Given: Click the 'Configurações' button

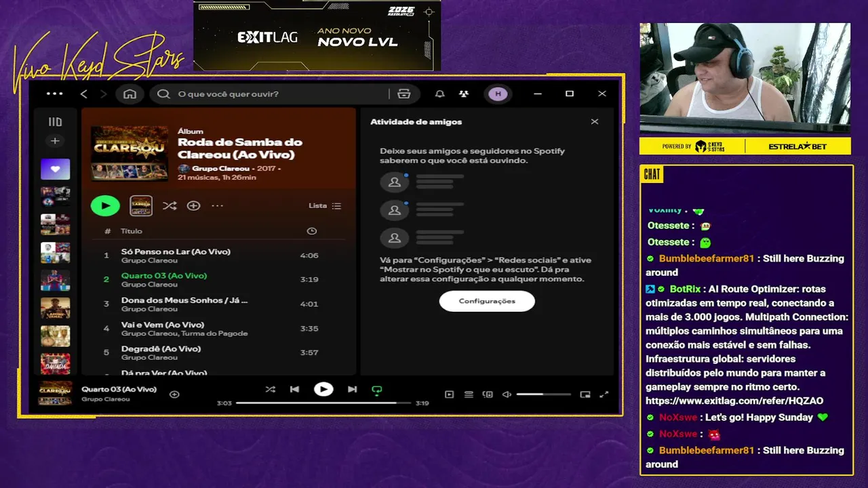Looking at the screenshot, I should [487, 301].
